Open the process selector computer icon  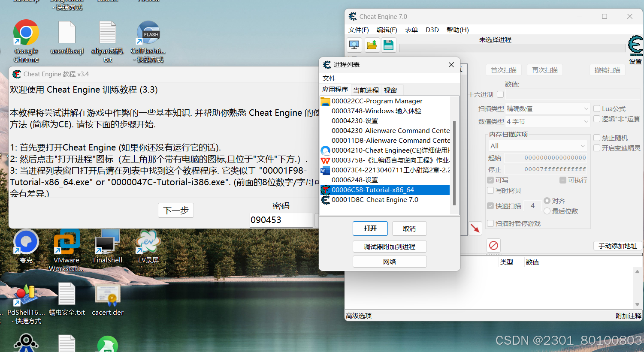pyautogui.click(x=354, y=45)
